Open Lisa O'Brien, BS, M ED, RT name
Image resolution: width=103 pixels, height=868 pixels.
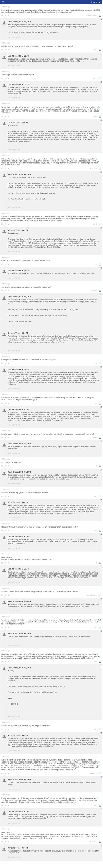pyautogui.click(x=18, y=56)
